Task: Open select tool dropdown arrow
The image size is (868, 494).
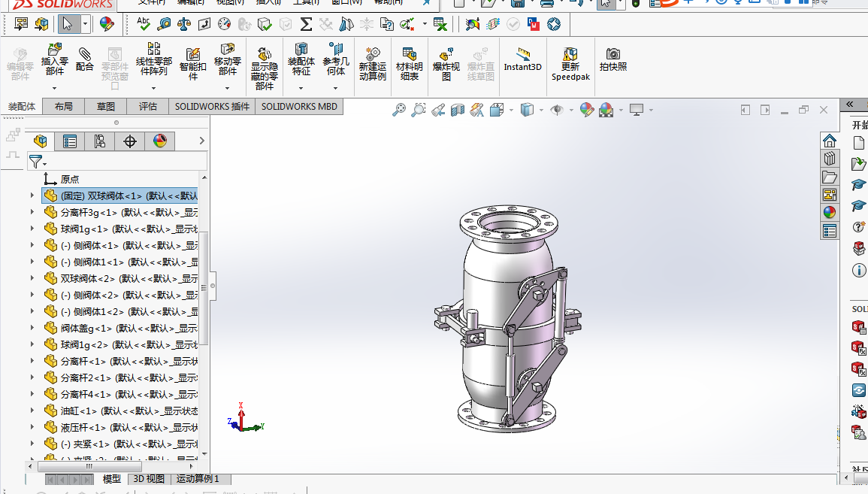Action: coord(85,24)
